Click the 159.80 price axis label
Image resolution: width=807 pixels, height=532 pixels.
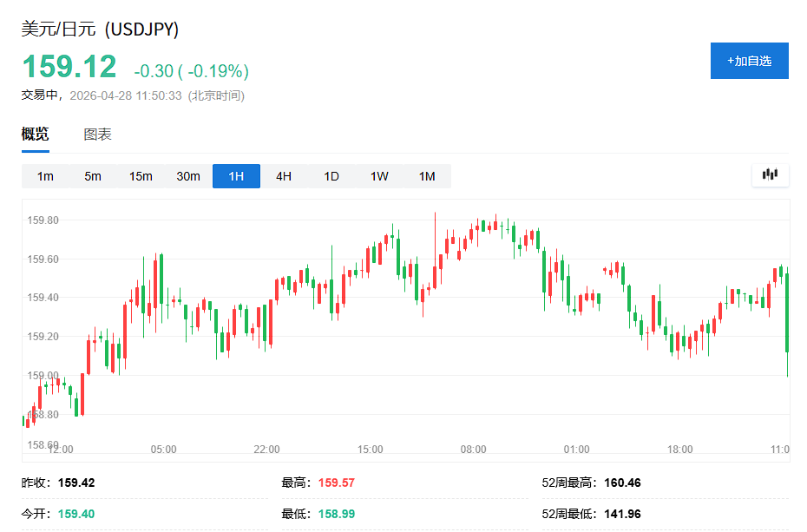pos(43,220)
